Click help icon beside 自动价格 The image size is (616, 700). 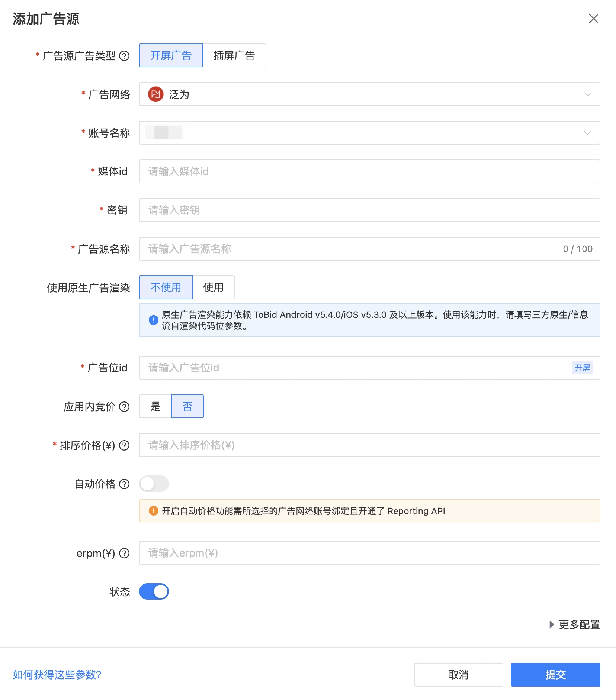(124, 484)
